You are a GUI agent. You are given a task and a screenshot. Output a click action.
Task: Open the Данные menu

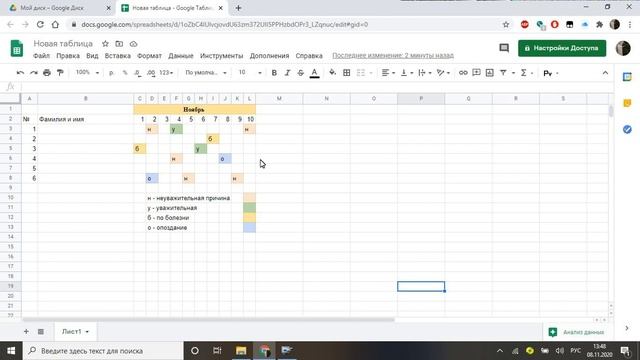coord(180,56)
